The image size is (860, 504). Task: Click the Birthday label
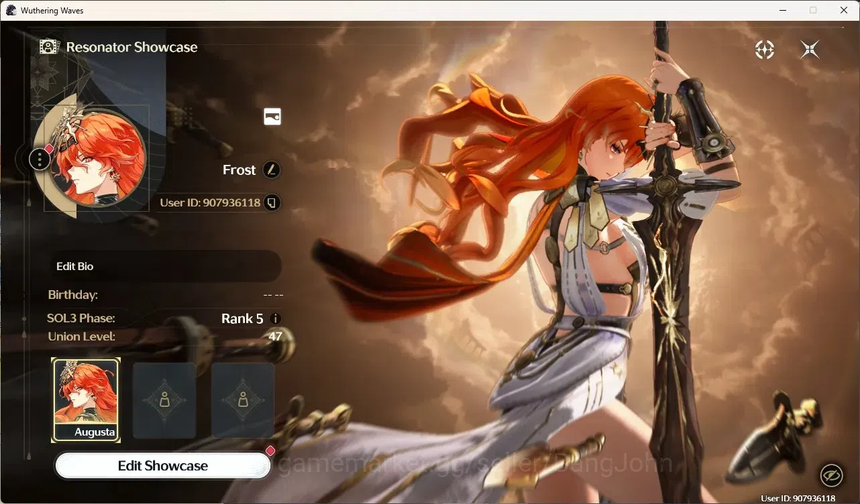point(73,295)
